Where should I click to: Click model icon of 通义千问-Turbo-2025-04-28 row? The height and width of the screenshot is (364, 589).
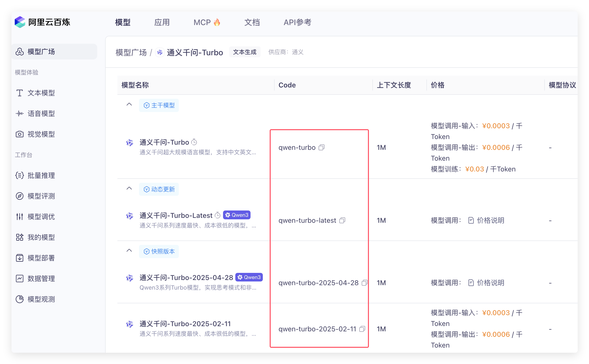[130, 278]
